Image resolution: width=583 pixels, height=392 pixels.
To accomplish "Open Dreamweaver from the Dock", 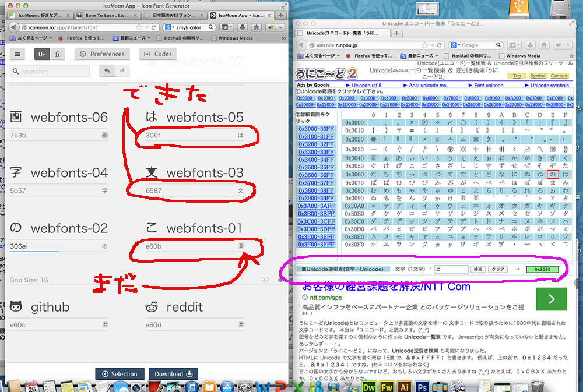I will (368, 386).
